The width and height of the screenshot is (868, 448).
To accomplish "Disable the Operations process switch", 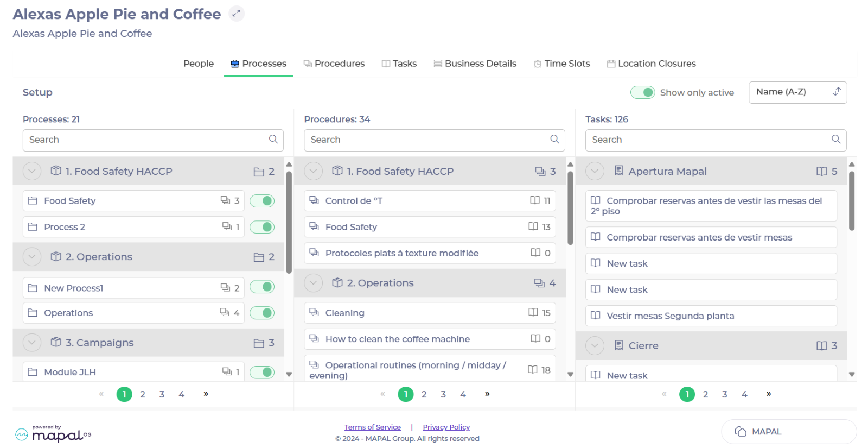I will click(x=262, y=313).
